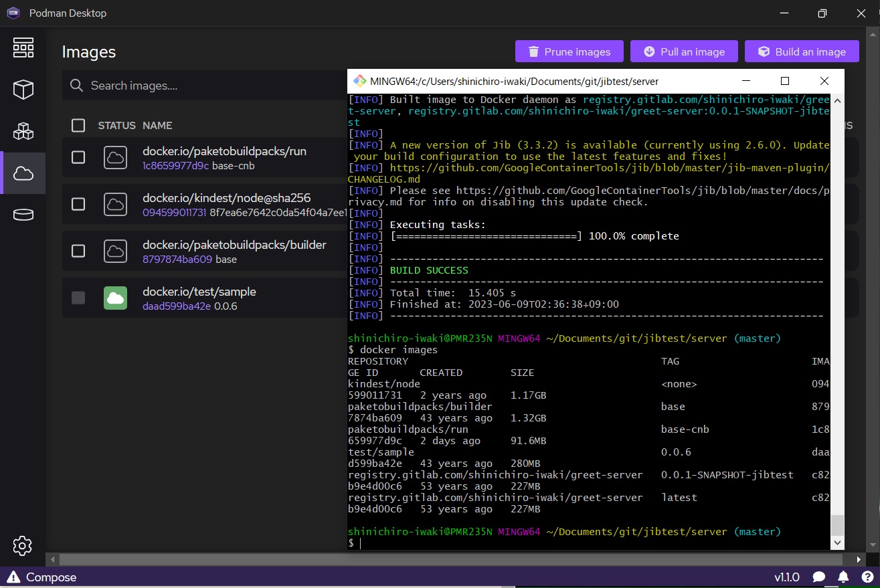Open the Dashboard icon in sidebar
Image resolution: width=880 pixels, height=588 pixels.
(x=23, y=47)
